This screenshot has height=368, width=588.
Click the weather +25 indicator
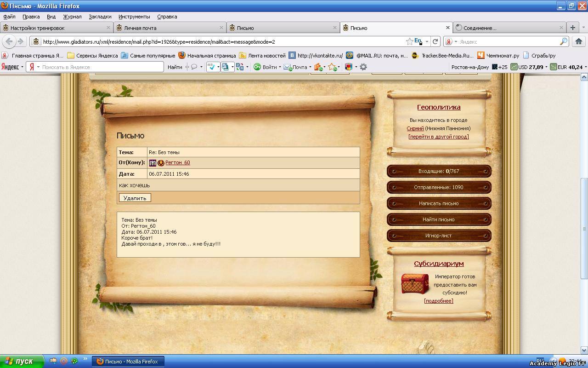coord(499,67)
